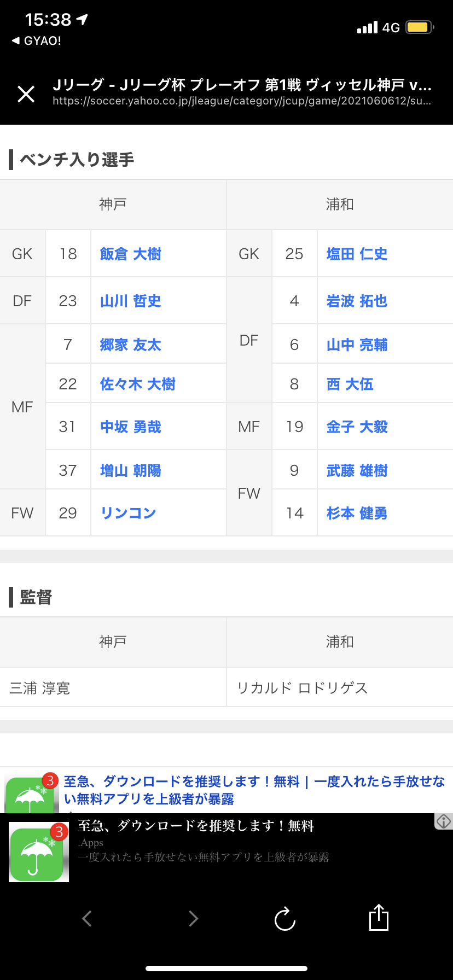Return to GYAO! app via back link
This screenshot has height=980, width=453.
pyautogui.click(x=37, y=41)
